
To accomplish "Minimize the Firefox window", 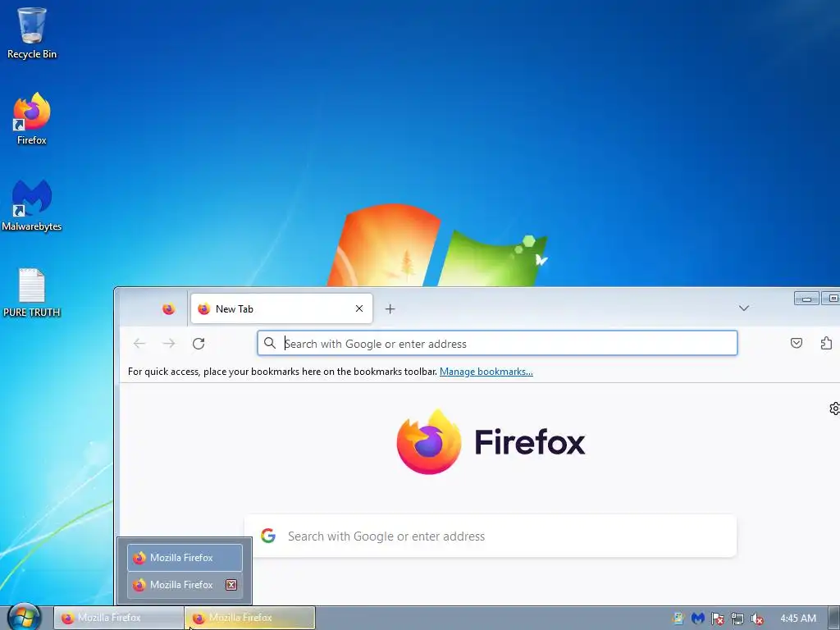I will click(x=806, y=299).
